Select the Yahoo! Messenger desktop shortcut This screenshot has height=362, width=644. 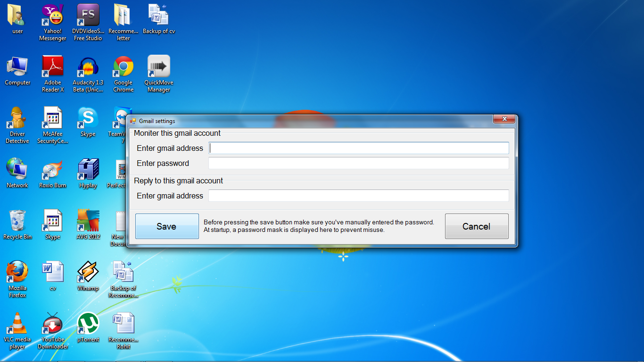[x=52, y=23]
